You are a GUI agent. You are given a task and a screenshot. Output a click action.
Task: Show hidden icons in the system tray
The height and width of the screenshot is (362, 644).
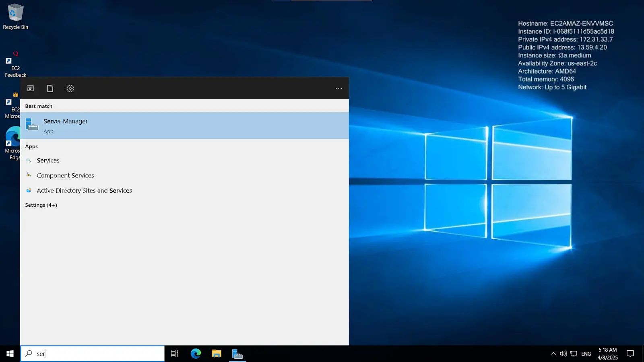[x=553, y=354]
